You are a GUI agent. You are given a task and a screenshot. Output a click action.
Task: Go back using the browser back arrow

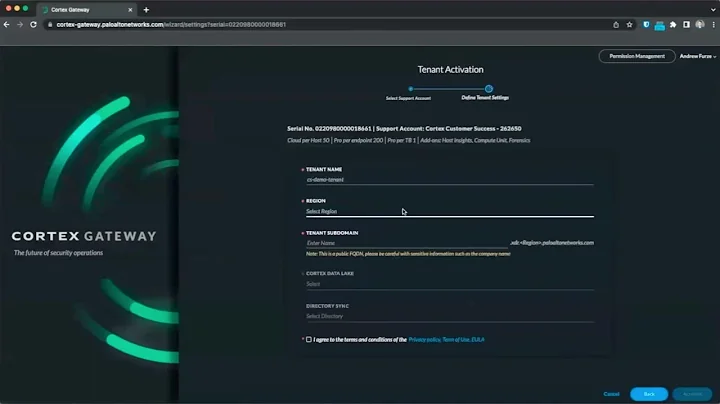click(6, 25)
